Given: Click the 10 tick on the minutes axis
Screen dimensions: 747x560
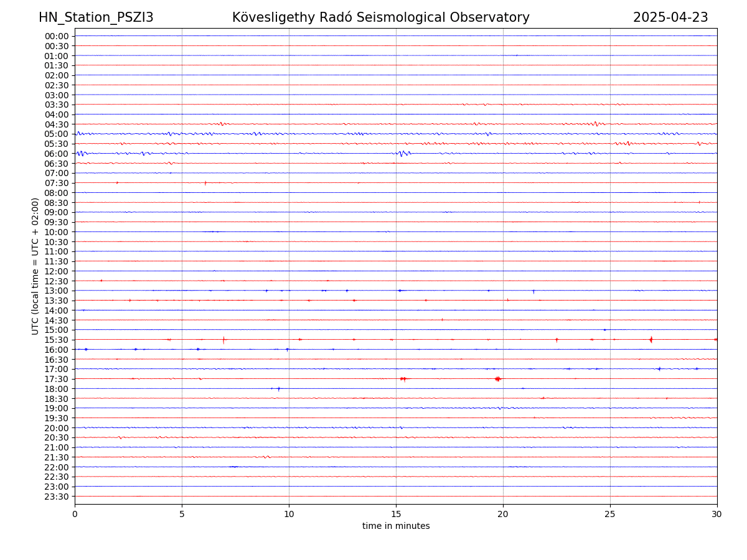Looking at the screenshot, I should (289, 514).
